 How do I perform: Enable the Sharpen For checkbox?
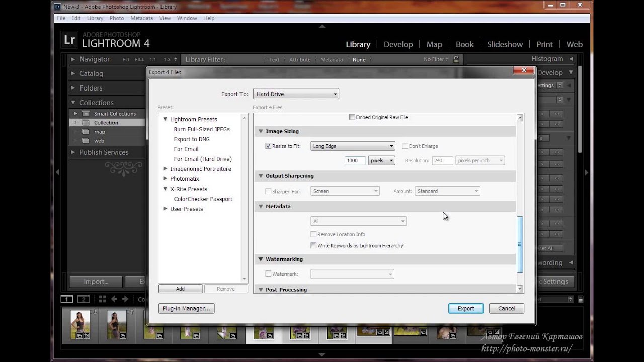[x=268, y=191]
